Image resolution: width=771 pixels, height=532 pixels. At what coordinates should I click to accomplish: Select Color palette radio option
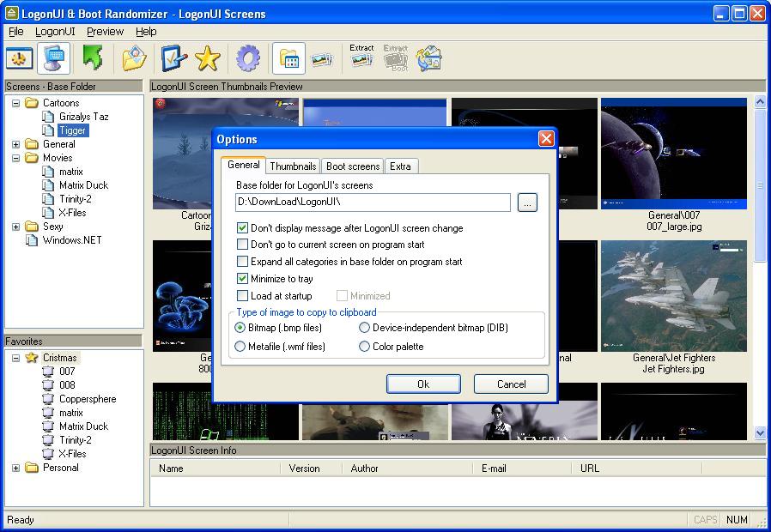pyautogui.click(x=364, y=347)
